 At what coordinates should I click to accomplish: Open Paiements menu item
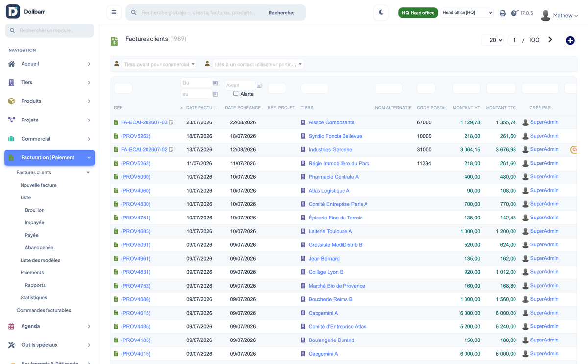click(x=32, y=273)
